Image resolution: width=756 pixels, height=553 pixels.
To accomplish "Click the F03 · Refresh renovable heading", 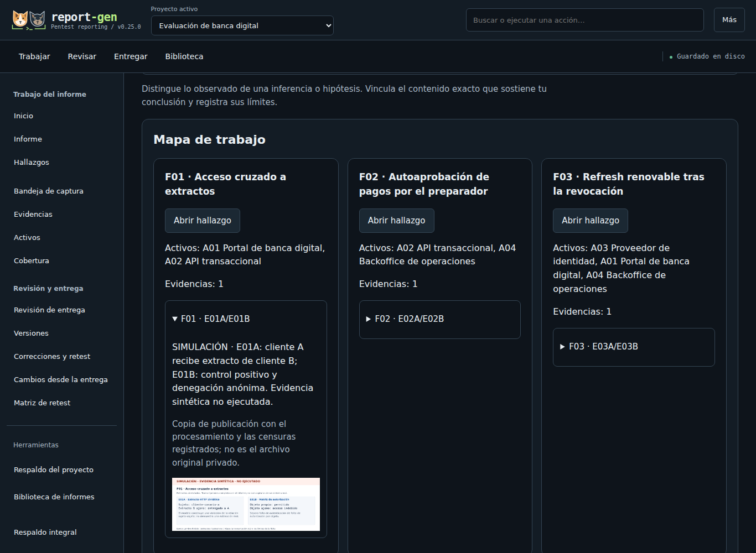I will [x=629, y=184].
